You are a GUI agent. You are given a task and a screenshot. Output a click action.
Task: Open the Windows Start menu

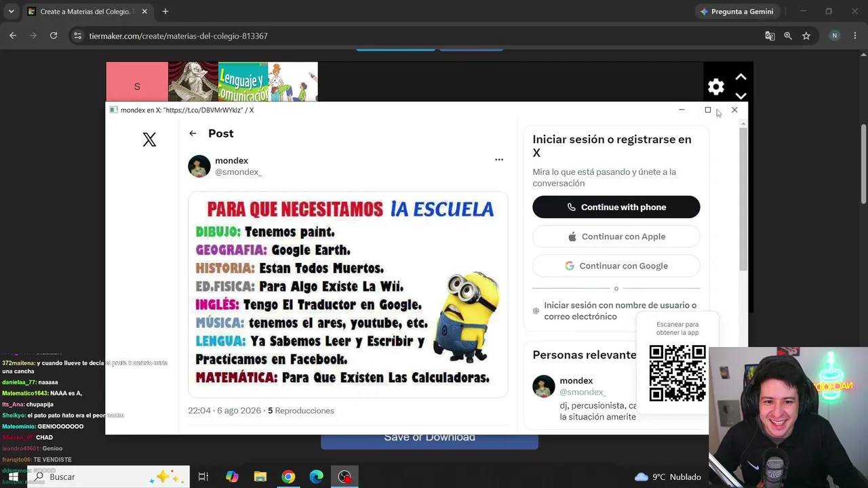[x=13, y=477]
